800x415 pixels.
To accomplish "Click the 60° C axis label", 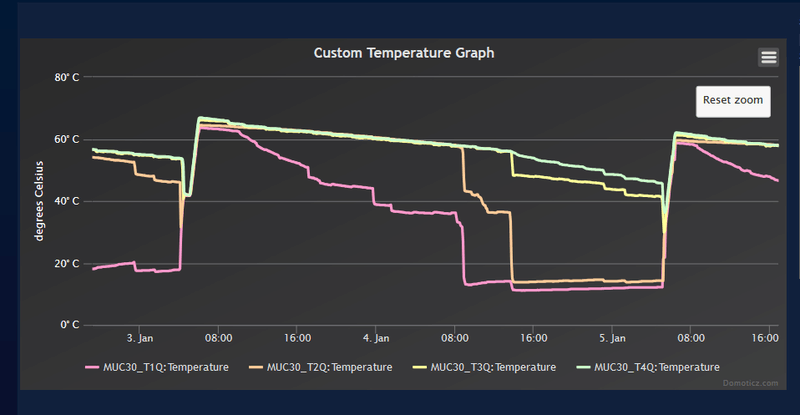I will click(x=65, y=139).
